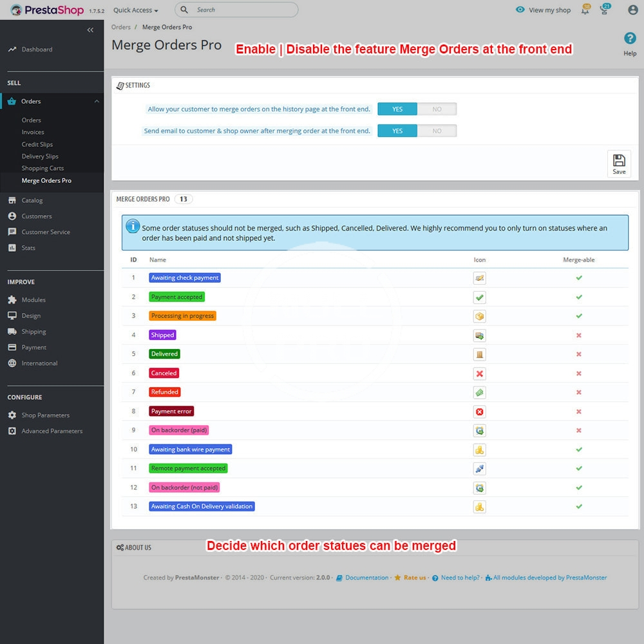
Task: Open the user profile avatar icon
Action: coord(624,10)
